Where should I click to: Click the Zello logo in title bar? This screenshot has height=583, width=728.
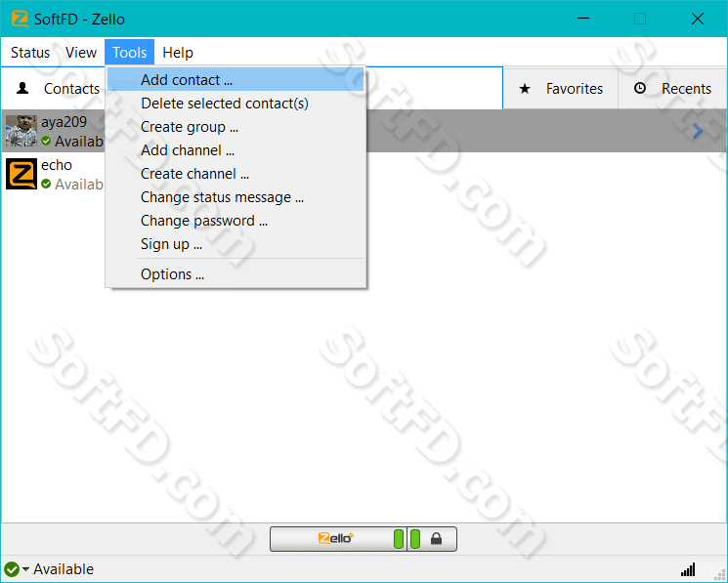[x=20, y=19]
